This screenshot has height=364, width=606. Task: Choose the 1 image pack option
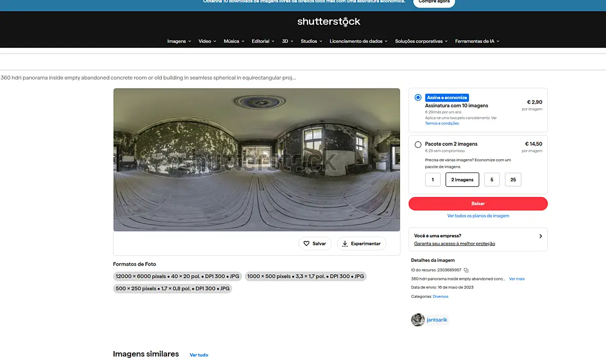click(x=432, y=180)
